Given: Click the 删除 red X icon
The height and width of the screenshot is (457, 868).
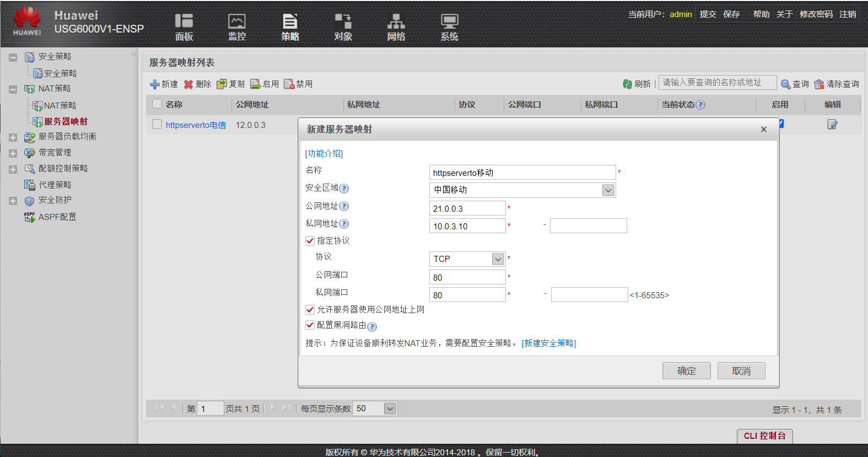Looking at the screenshot, I should pos(188,84).
